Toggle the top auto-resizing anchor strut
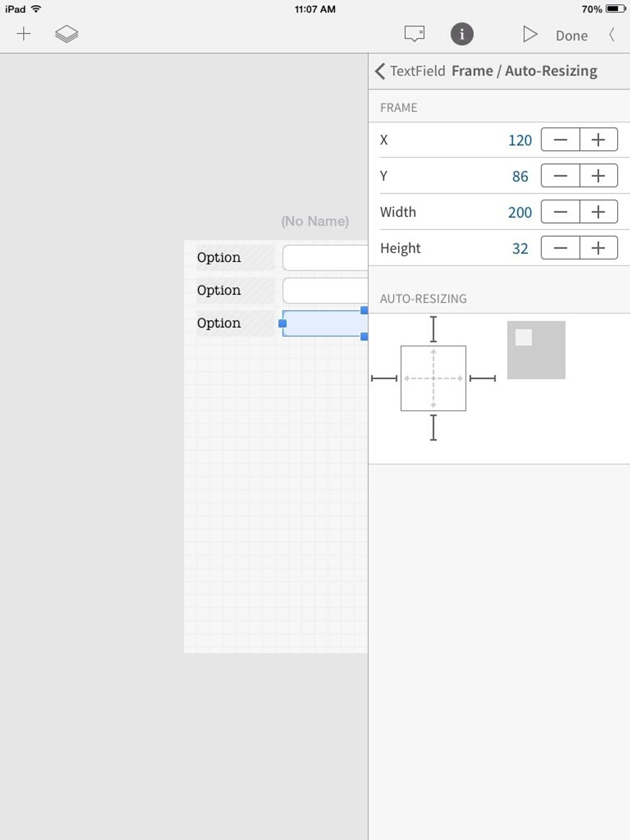Viewport: 630px width, 840px height. [433, 328]
